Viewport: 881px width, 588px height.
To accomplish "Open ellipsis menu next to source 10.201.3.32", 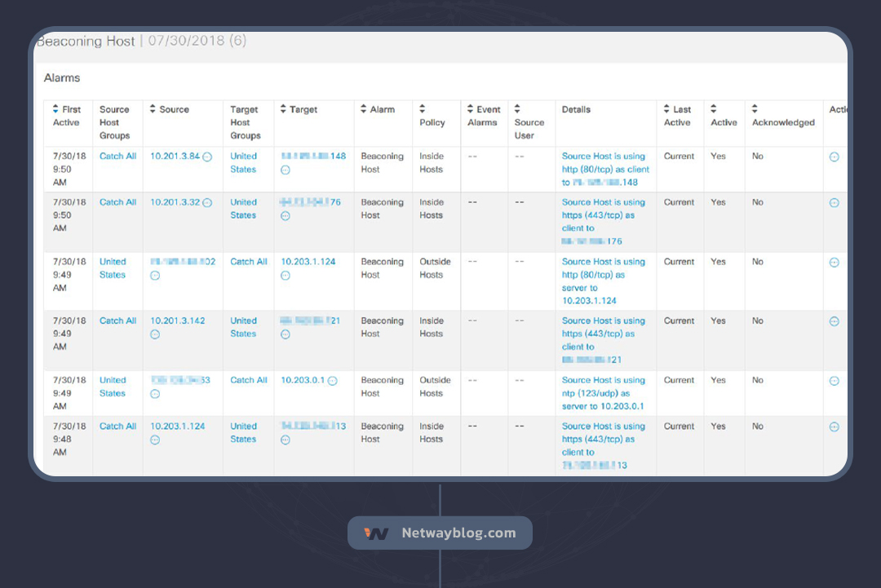I will [x=207, y=202].
